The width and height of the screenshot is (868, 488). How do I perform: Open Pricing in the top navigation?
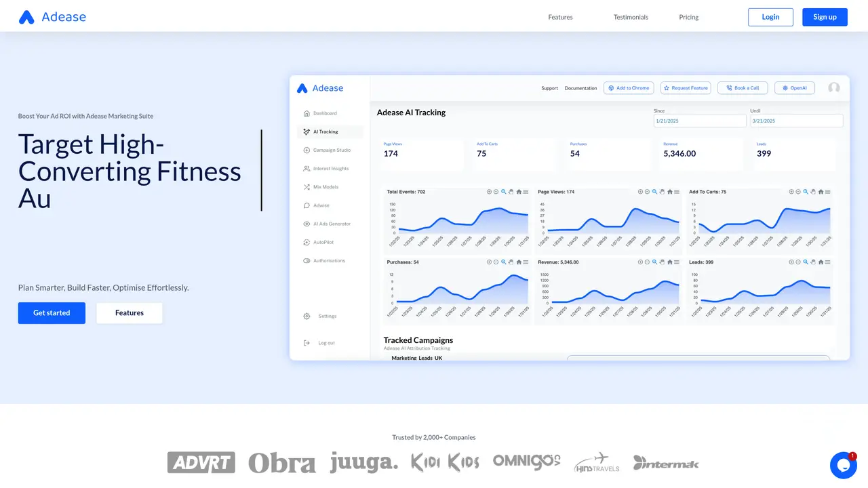coord(688,17)
